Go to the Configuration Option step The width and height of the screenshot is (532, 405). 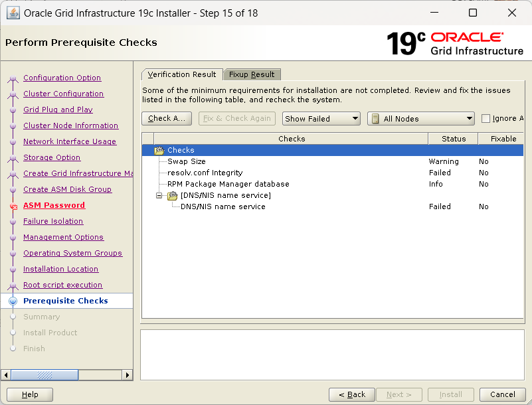click(x=62, y=78)
